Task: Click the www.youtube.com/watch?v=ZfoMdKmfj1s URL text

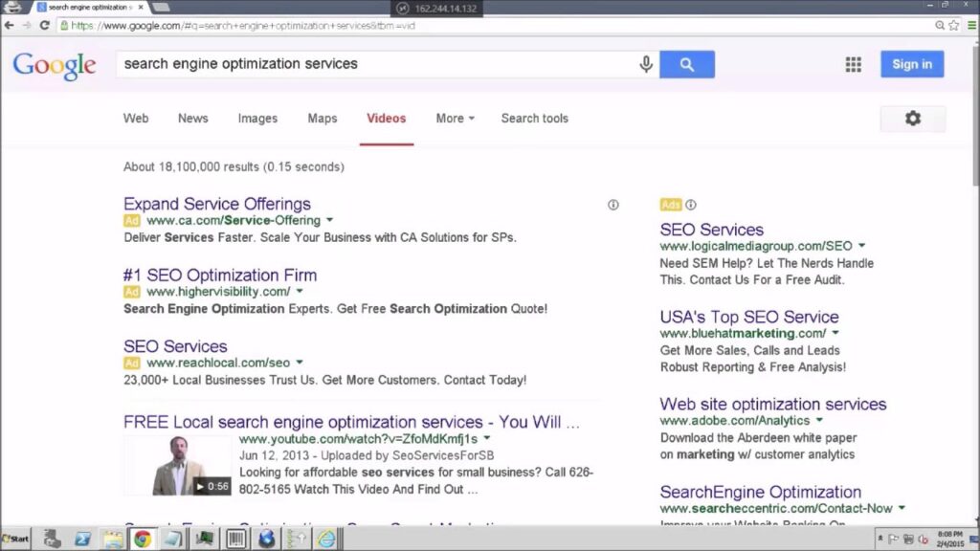Action: [x=358, y=439]
